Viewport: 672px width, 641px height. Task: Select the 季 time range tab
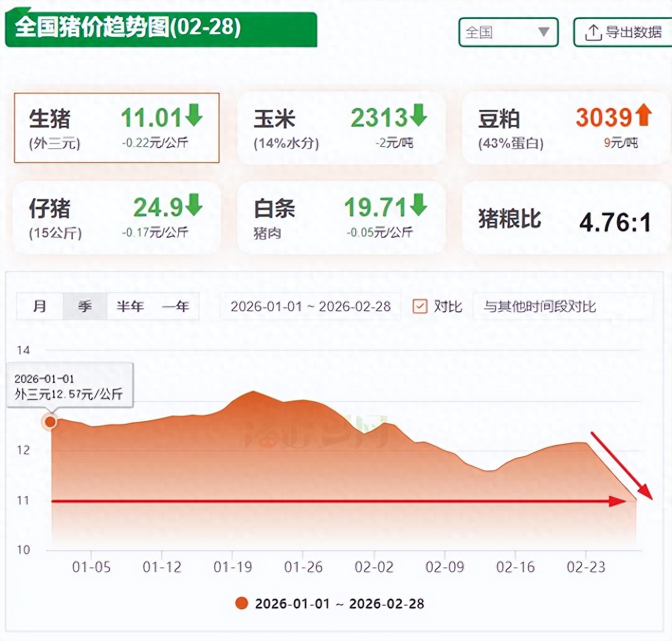click(85, 306)
